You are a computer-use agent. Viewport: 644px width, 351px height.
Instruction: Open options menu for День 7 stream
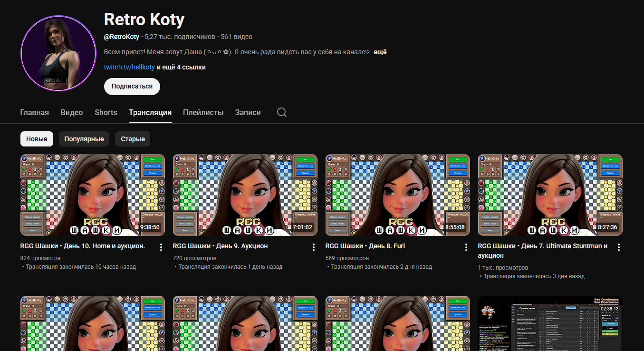point(619,247)
